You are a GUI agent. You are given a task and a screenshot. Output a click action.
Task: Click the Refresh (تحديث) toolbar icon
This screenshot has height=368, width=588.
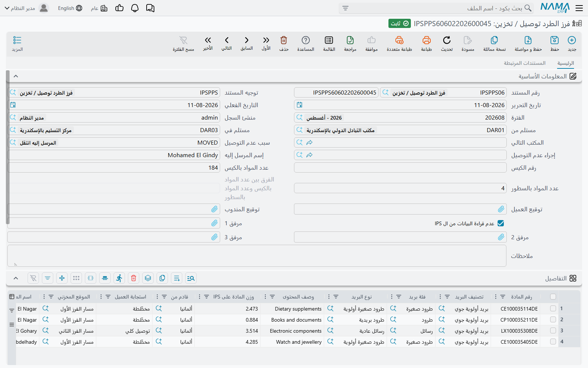pyautogui.click(x=447, y=40)
